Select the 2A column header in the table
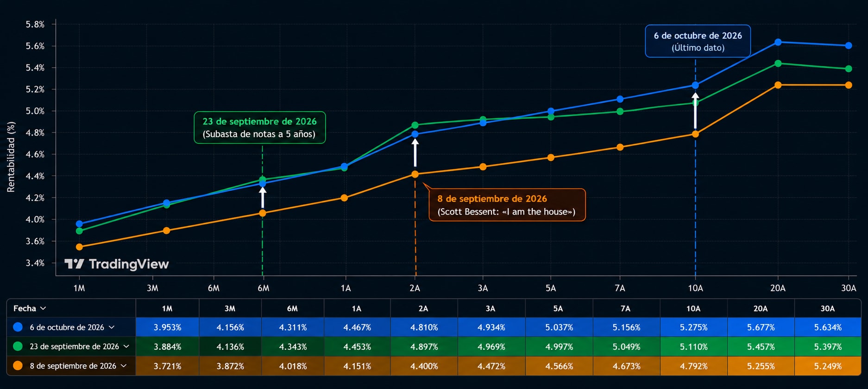The width and height of the screenshot is (868, 389). [x=424, y=308]
